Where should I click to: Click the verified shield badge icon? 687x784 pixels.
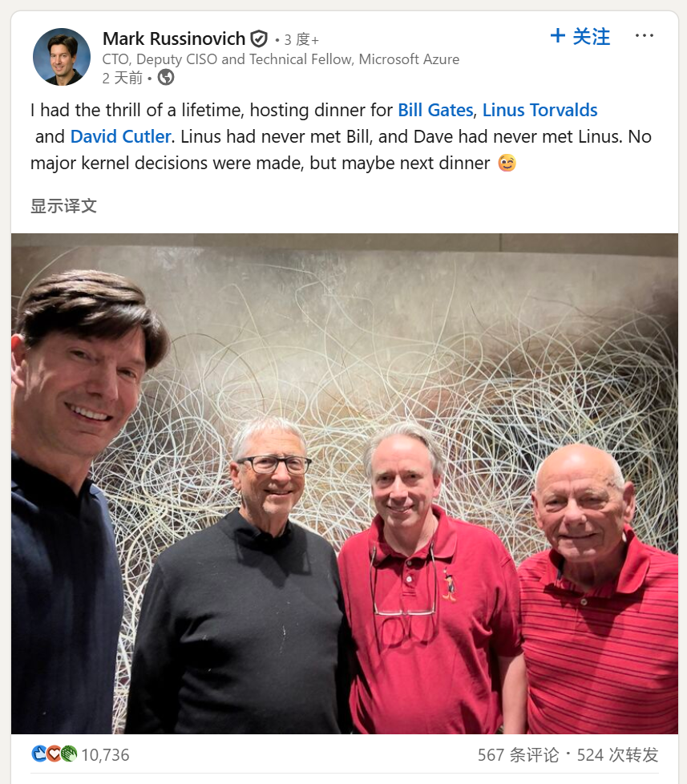(x=259, y=38)
